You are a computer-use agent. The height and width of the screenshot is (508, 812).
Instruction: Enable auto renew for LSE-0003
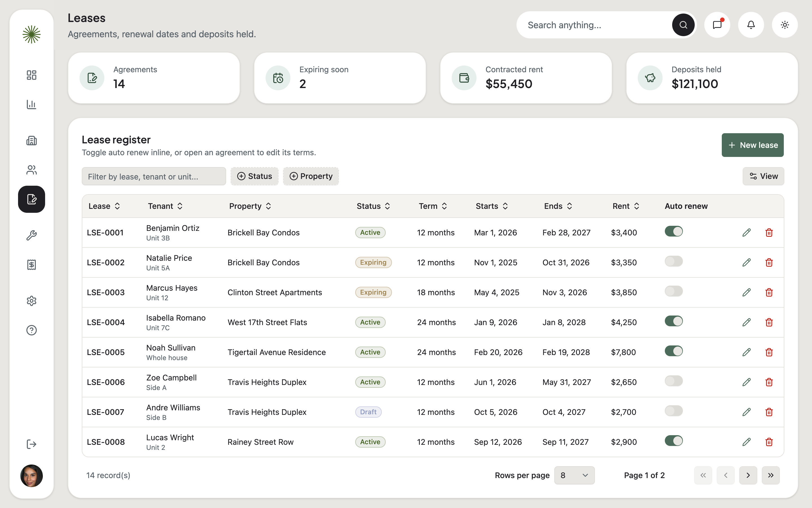point(674,291)
